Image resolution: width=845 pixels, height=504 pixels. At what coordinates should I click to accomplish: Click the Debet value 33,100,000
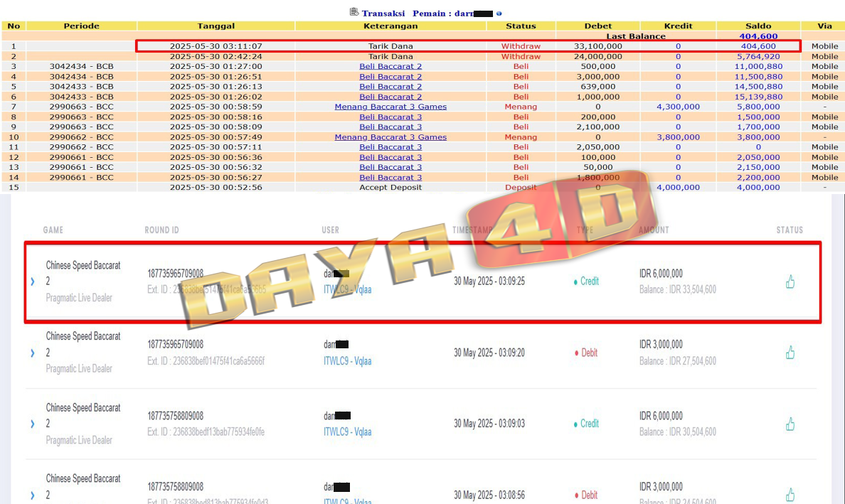(598, 46)
